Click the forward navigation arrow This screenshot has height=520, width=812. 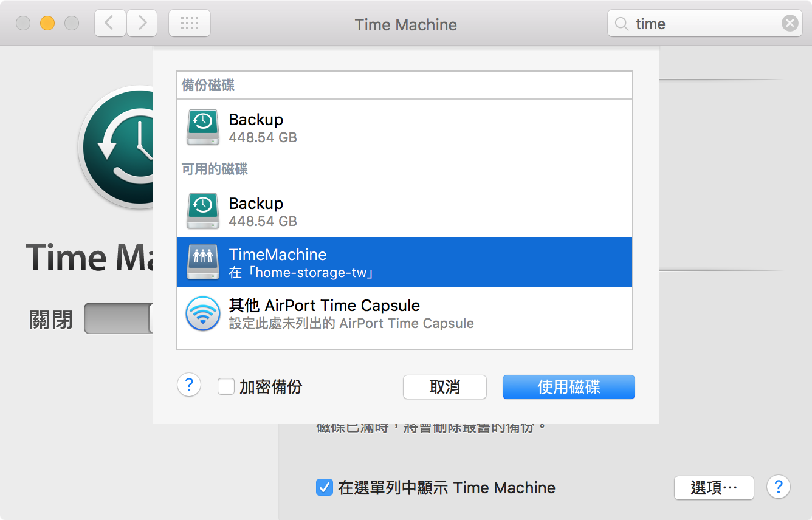coord(142,24)
